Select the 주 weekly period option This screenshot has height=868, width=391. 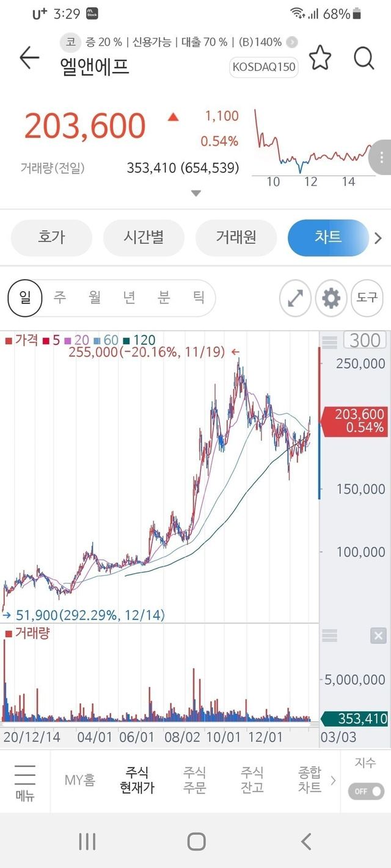tap(59, 298)
